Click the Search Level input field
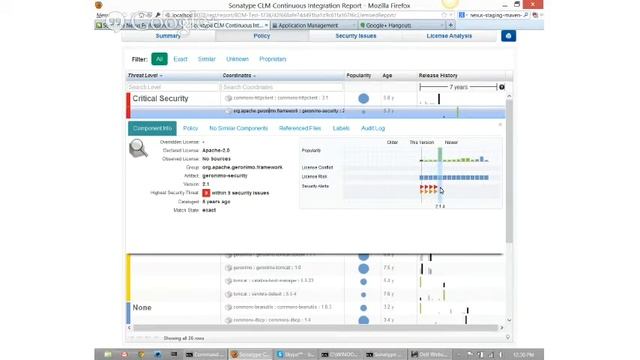The image size is (640, 360). (173, 87)
